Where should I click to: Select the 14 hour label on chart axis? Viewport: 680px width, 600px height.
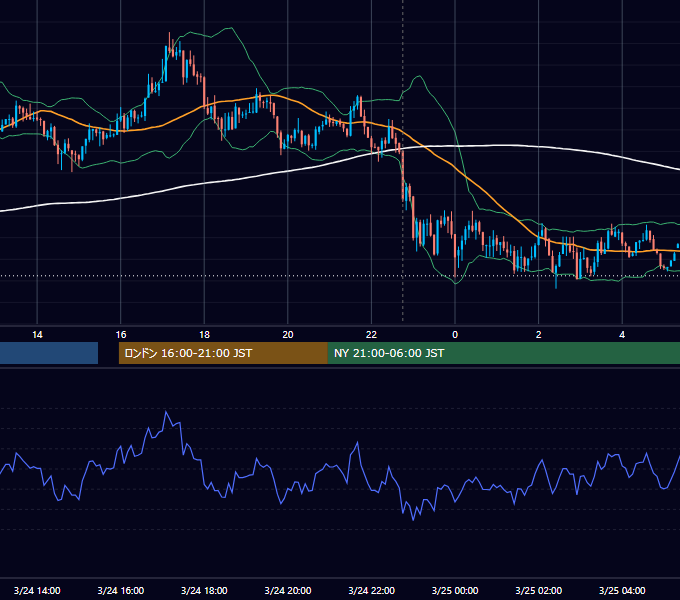[x=37, y=335]
